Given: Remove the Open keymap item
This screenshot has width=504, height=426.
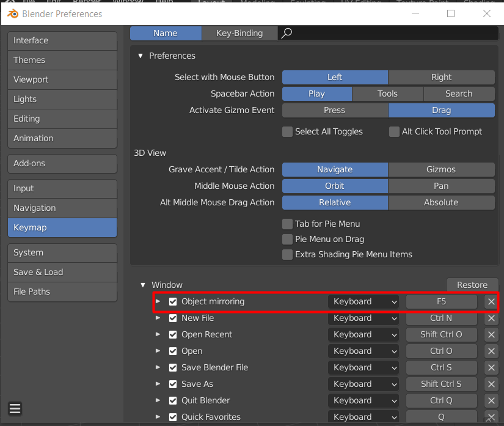Looking at the screenshot, I should [491, 351].
